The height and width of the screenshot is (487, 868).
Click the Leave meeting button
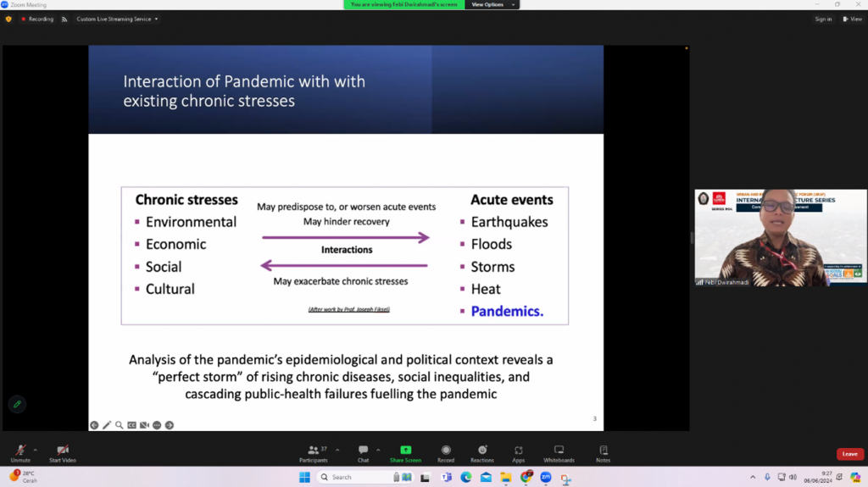(x=849, y=454)
